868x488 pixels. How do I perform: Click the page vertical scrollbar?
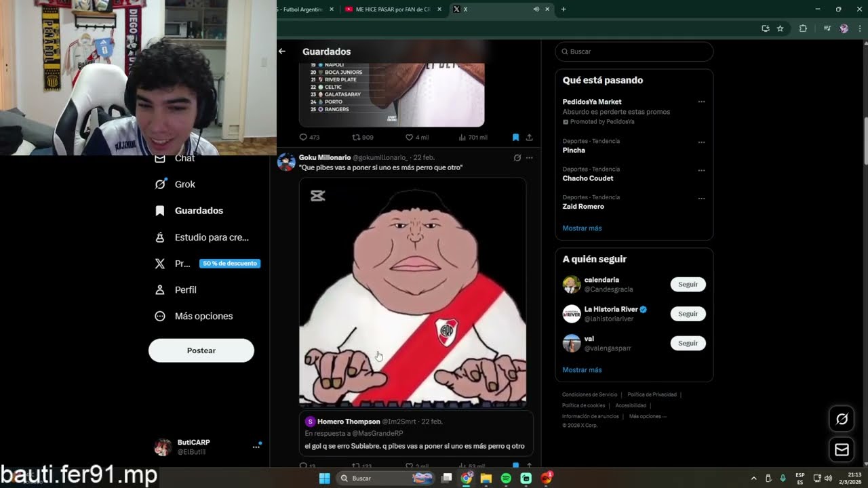pyautogui.click(x=865, y=141)
